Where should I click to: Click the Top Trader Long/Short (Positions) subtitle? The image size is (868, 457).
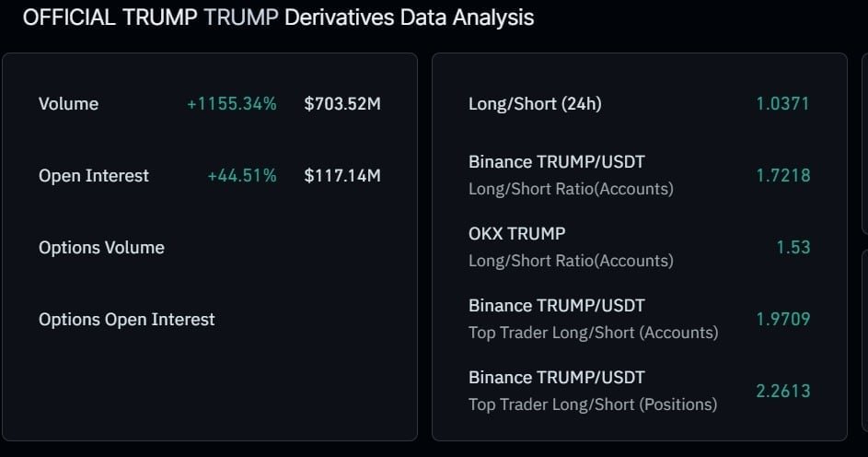(x=593, y=404)
